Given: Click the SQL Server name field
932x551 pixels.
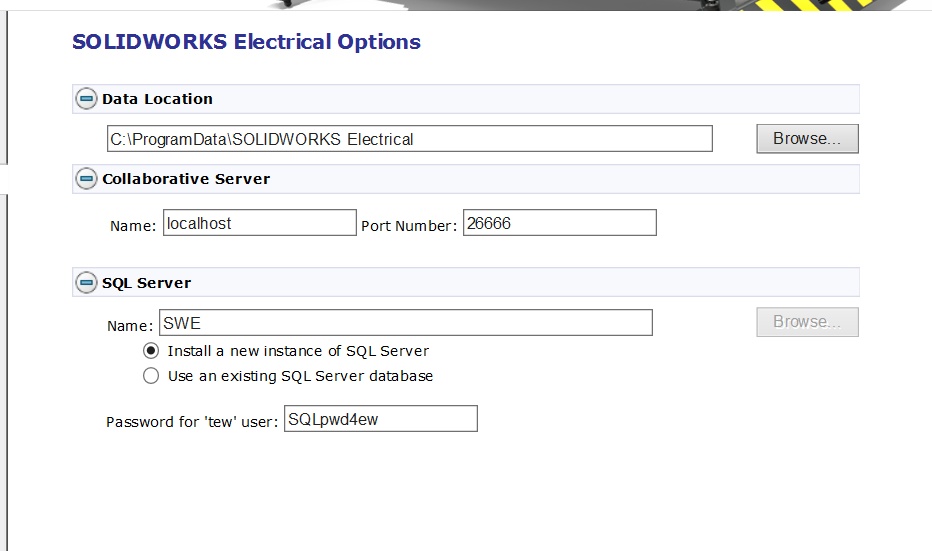Looking at the screenshot, I should click(405, 323).
